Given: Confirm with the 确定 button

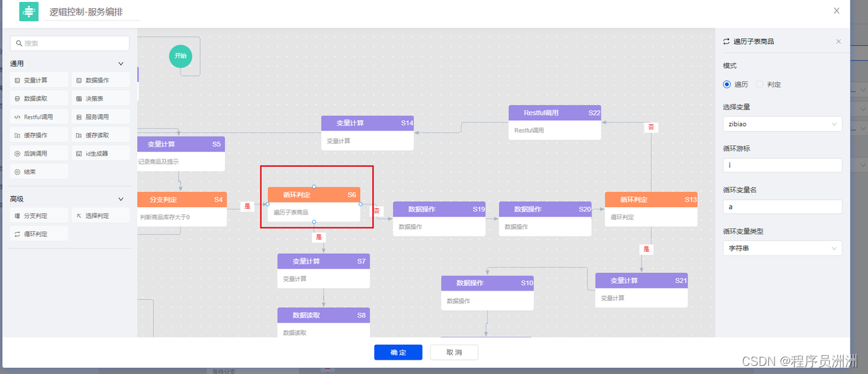Looking at the screenshot, I should [x=398, y=352].
